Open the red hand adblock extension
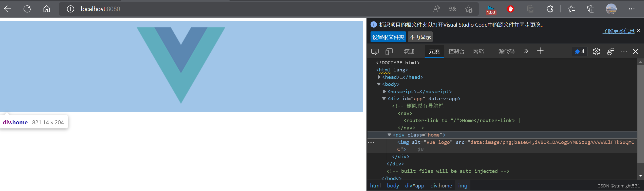 [511, 9]
